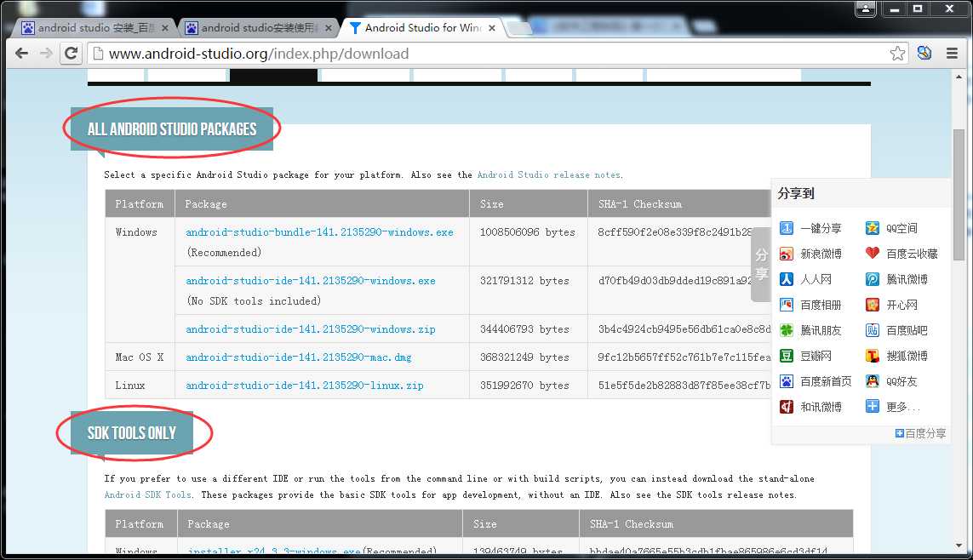This screenshot has height=560, width=973.
Task: Reload the page with refresh icon
Action: click(x=72, y=54)
